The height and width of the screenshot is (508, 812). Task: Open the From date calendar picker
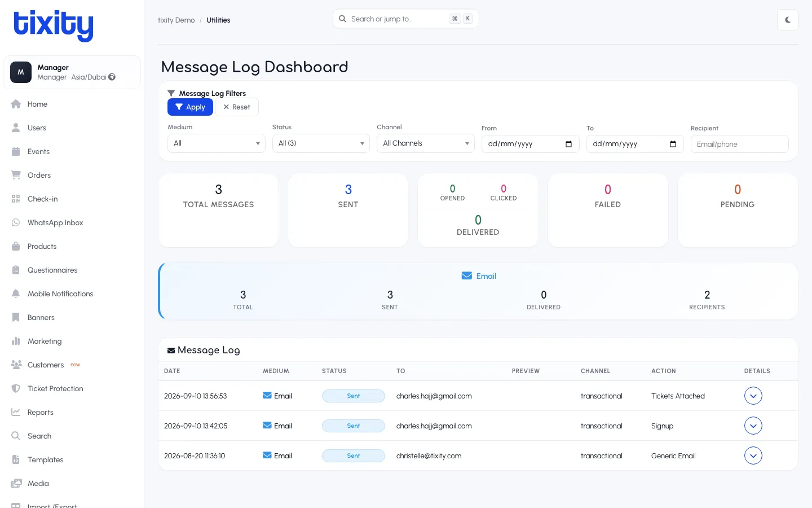568,144
